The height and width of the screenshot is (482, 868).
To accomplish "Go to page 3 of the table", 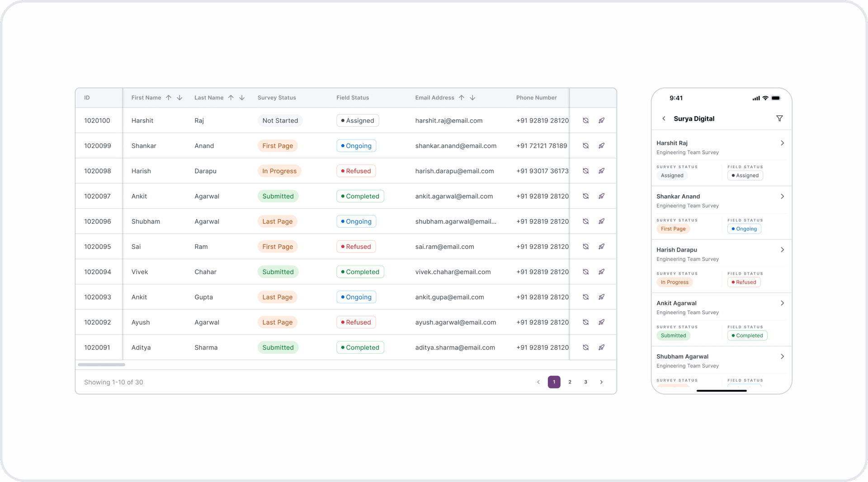I will pyautogui.click(x=585, y=382).
